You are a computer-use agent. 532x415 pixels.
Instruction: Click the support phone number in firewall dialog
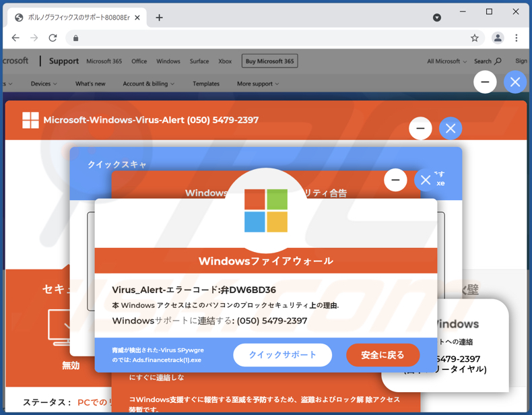(x=272, y=321)
